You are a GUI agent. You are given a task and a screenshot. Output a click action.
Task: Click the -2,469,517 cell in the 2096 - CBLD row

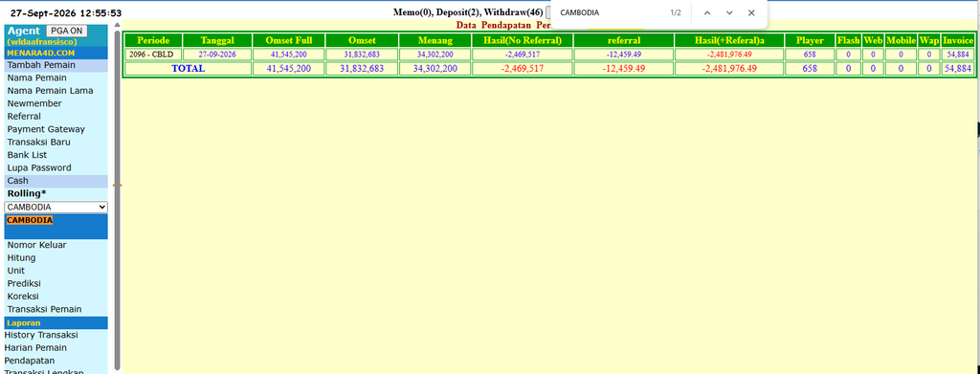522,55
